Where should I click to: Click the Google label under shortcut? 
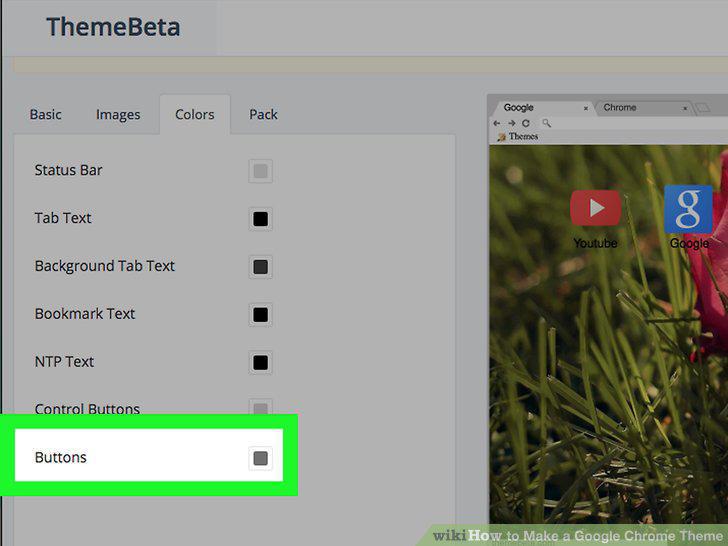pyautogui.click(x=689, y=243)
